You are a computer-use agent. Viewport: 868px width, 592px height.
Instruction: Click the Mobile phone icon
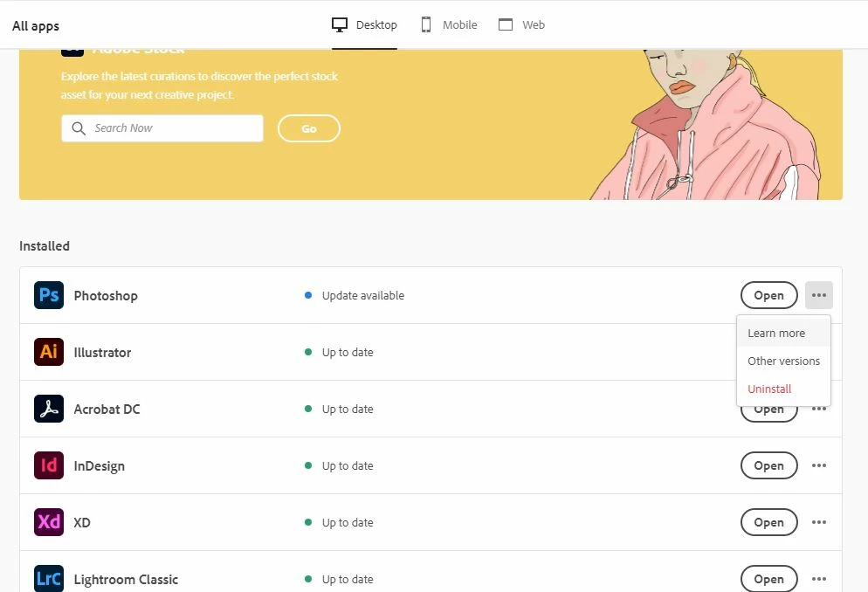pos(425,25)
